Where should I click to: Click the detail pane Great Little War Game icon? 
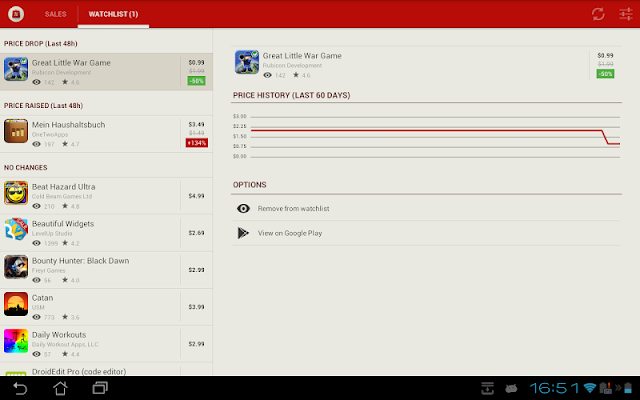point(247,62)
